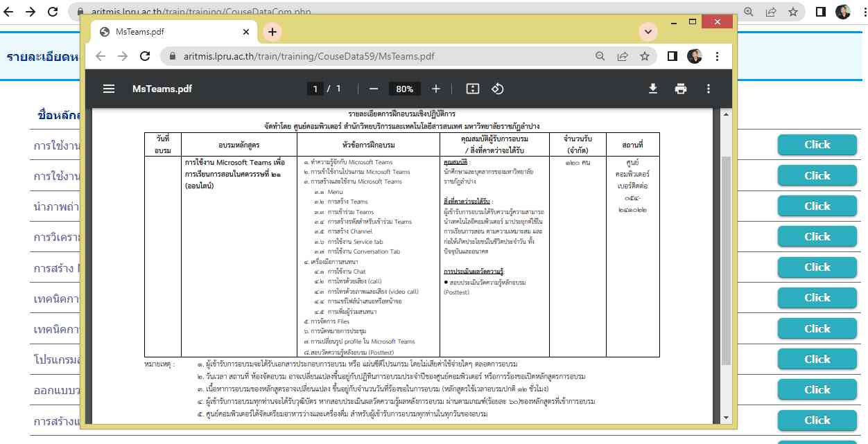
Task: Open the PDF sidebar hamburger menu
Action: (109, 89)
